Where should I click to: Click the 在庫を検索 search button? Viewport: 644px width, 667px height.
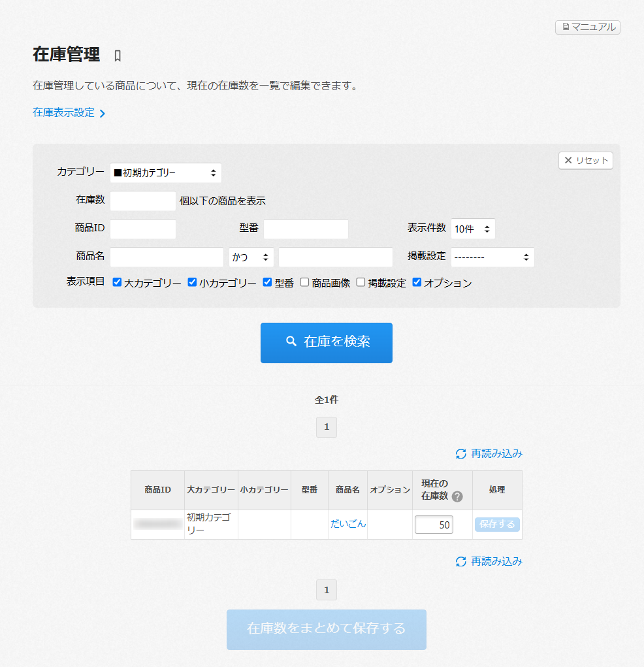click(x=327, y=342)
